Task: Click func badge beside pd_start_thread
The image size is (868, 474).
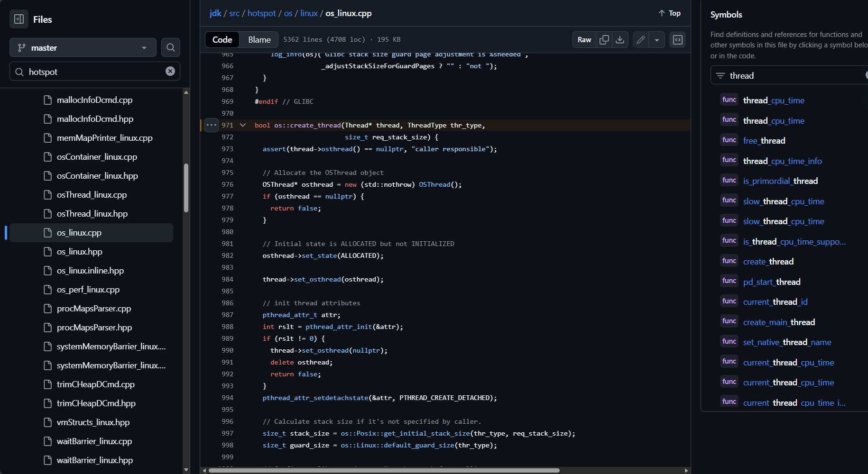Action: tap(729, 281)
